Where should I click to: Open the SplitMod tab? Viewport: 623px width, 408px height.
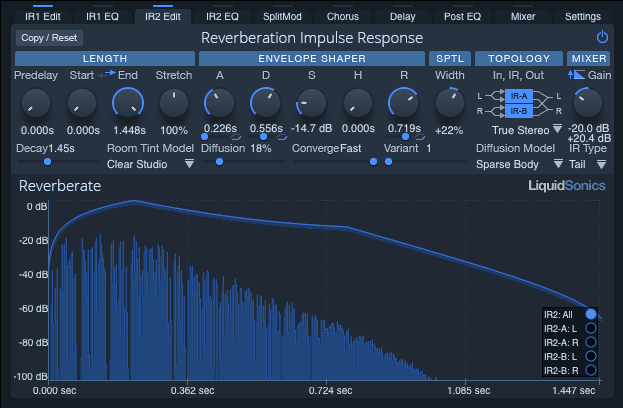point(282,17)
